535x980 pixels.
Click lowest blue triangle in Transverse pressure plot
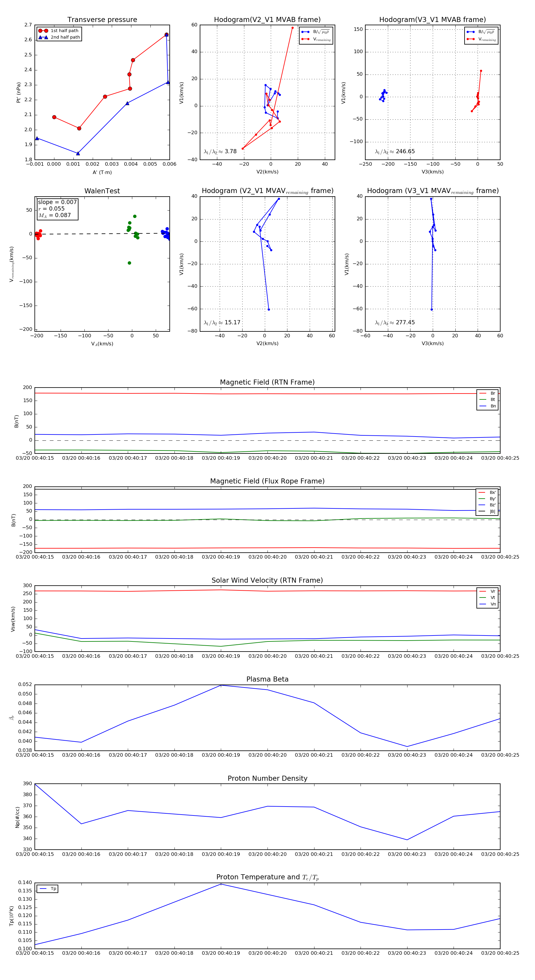pos(78,154)
